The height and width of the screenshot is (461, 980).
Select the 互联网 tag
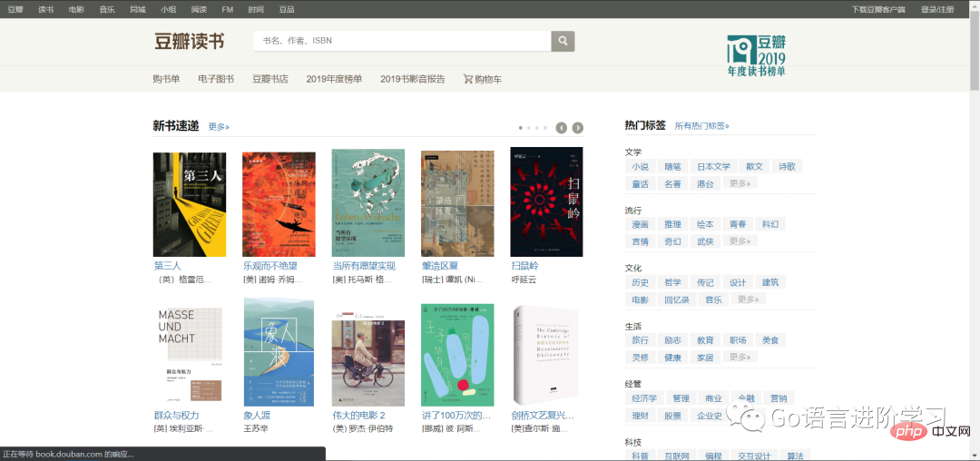pyautogui.click(x=678, y=456)
